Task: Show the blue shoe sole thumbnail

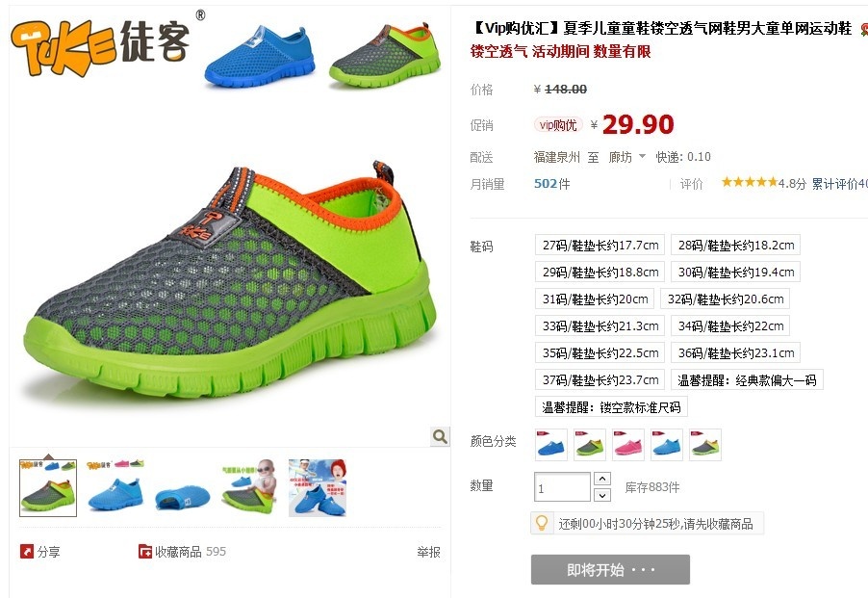Action: (182, 488)
